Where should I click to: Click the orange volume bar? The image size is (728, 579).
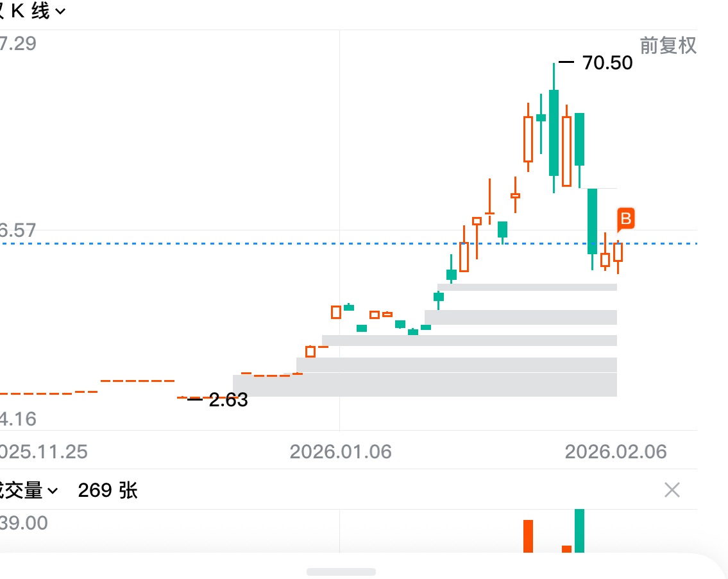(529, 536)
